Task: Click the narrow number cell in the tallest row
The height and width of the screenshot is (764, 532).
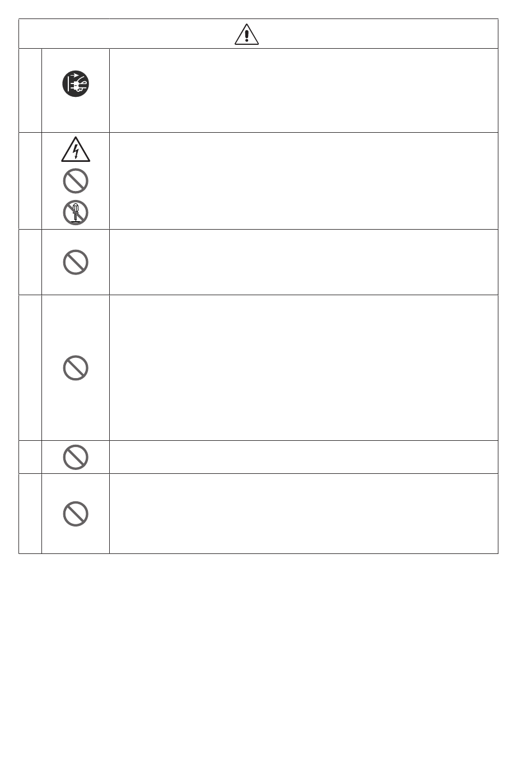Action: click(30, 368)
